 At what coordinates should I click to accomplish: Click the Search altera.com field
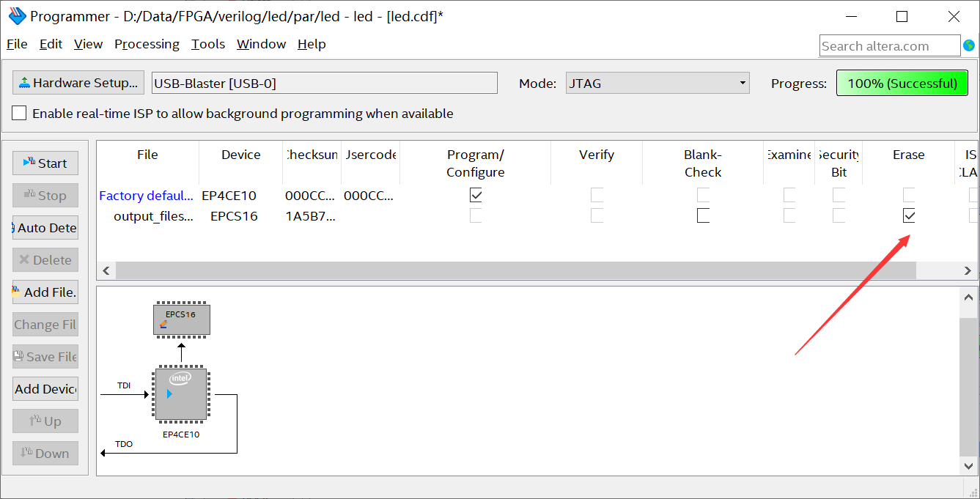click(x=889, y=45)
